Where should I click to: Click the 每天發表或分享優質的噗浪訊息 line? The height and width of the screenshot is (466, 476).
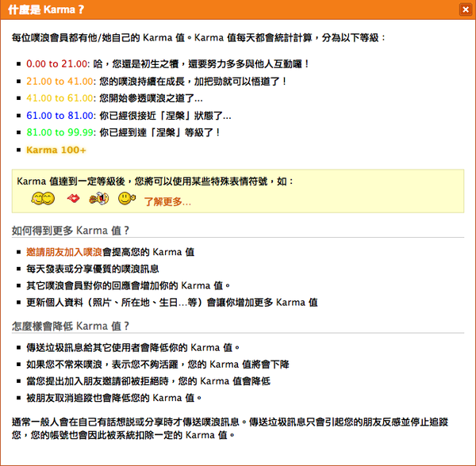point(93,269)
